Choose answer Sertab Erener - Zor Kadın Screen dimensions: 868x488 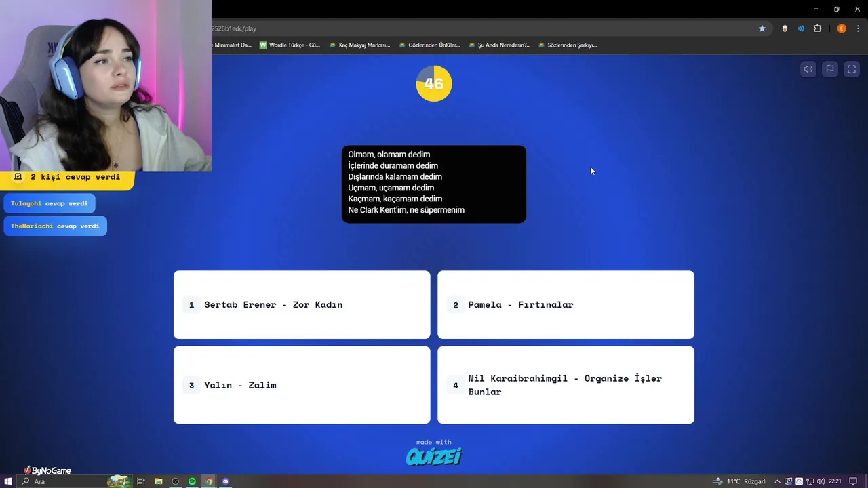(302, 304)
